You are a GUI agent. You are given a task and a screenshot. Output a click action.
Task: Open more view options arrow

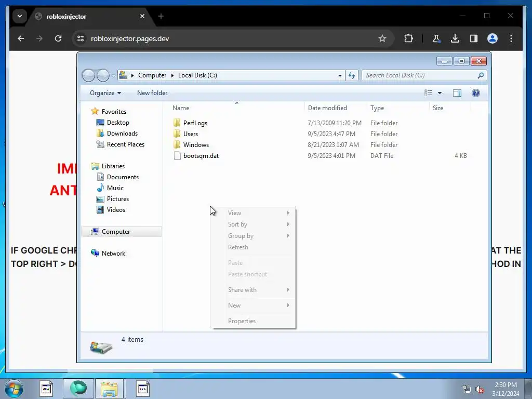click(440, 93)
